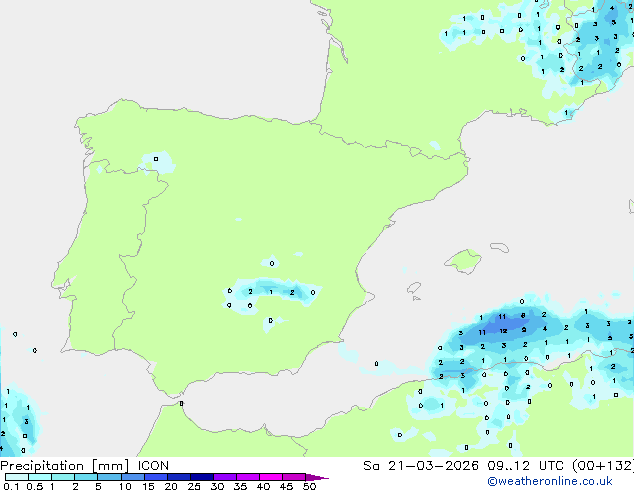Click the '12' mm value on the map

click(503, 331)
